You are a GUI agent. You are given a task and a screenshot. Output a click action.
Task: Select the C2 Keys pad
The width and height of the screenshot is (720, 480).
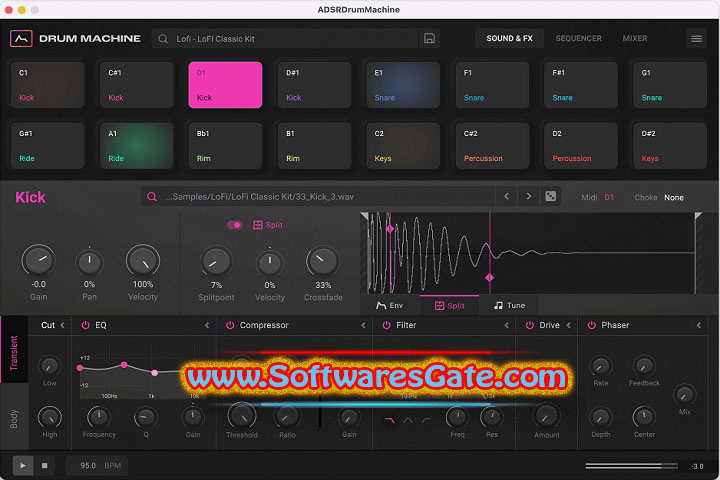(x=403, y=146)
